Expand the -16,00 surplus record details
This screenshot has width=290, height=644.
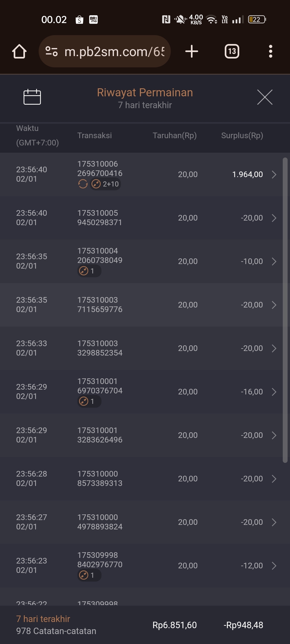point(274,392)
